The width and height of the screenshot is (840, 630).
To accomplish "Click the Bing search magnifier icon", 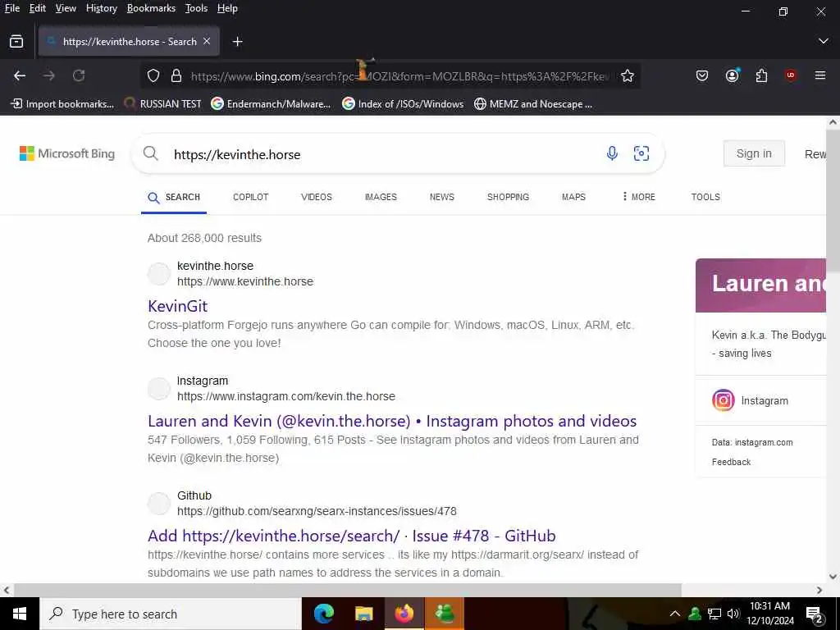I will point(151,153).
